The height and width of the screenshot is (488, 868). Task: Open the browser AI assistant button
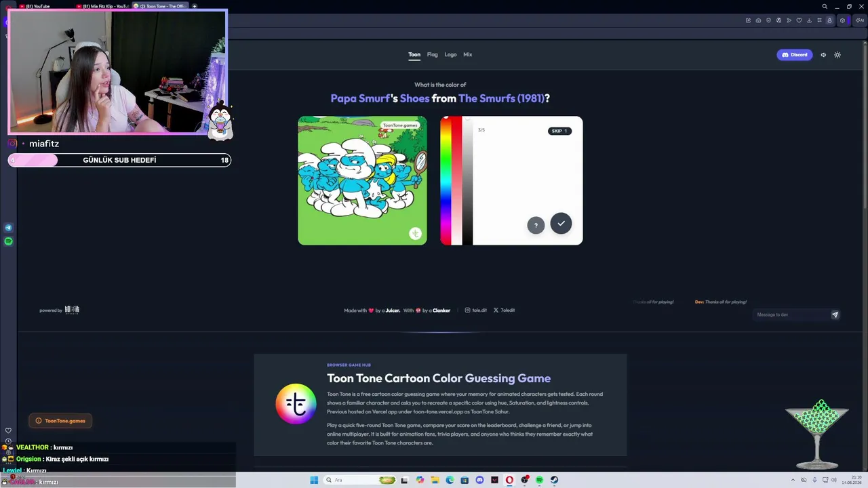click(x=859, y=20)
